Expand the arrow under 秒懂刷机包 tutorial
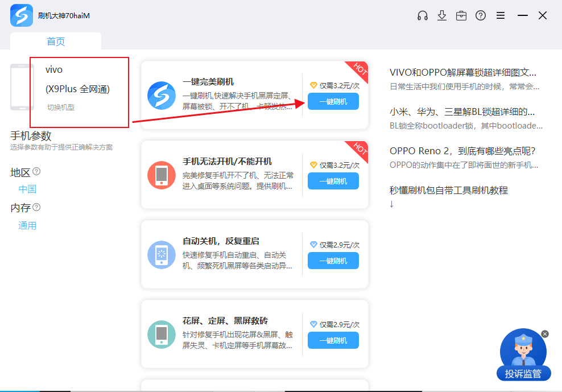This screenshot has height=392, width=562. click(x=391, y=204)
